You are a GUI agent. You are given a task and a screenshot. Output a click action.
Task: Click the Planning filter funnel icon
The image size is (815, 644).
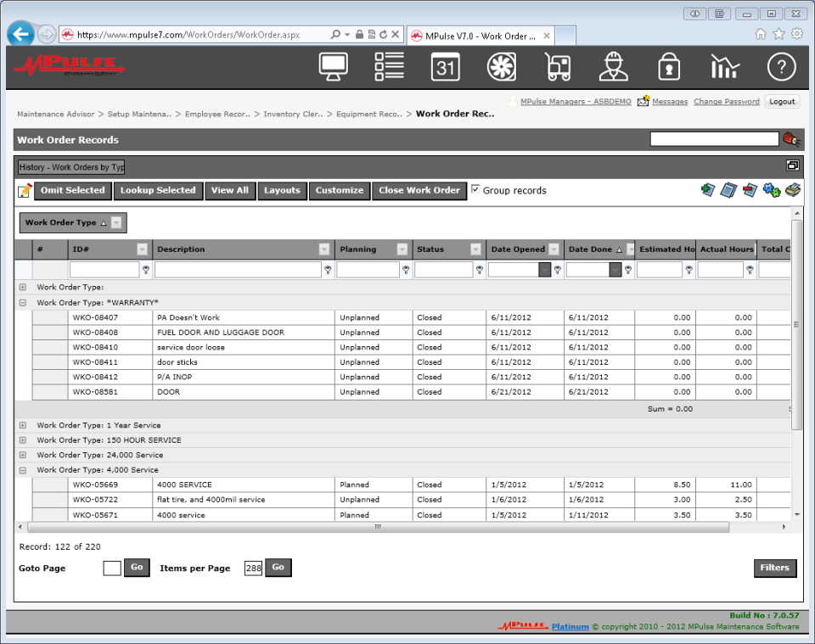pyautogui.click(x=406, y=270)
